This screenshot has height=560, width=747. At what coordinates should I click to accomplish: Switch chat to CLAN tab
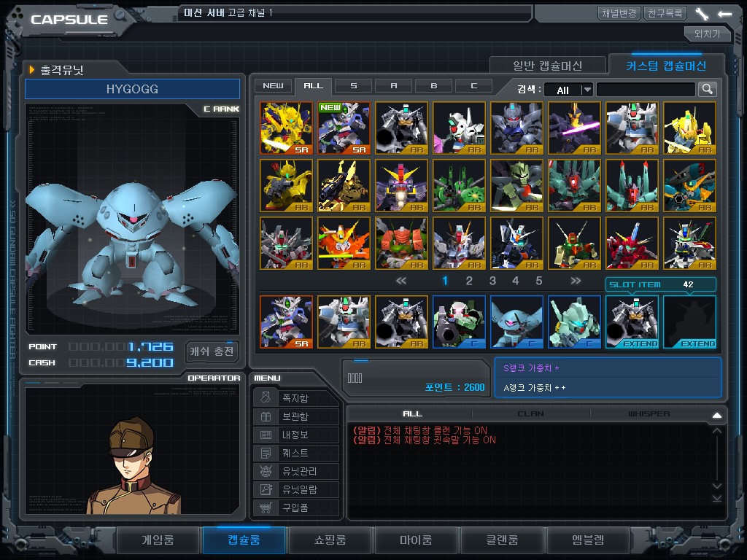pos(531,414)
